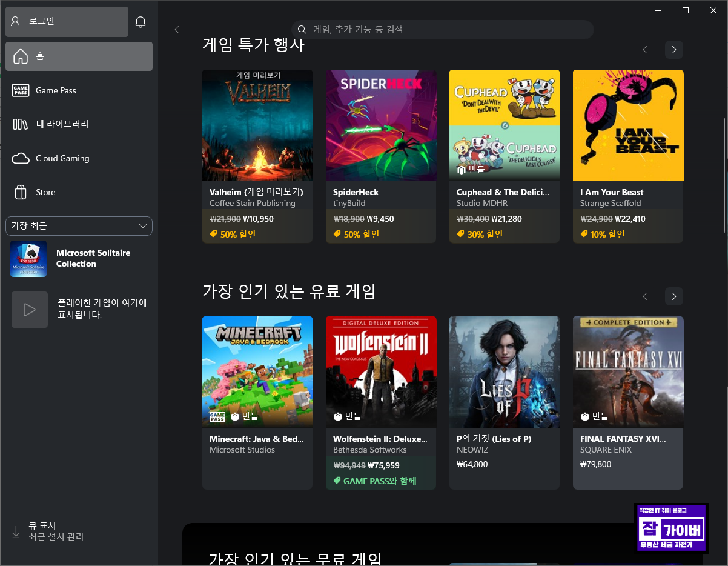Show previous games in 게임 특가 행사
The height and width of the screenshot is (566, 728).
click(x=645, y=50)
